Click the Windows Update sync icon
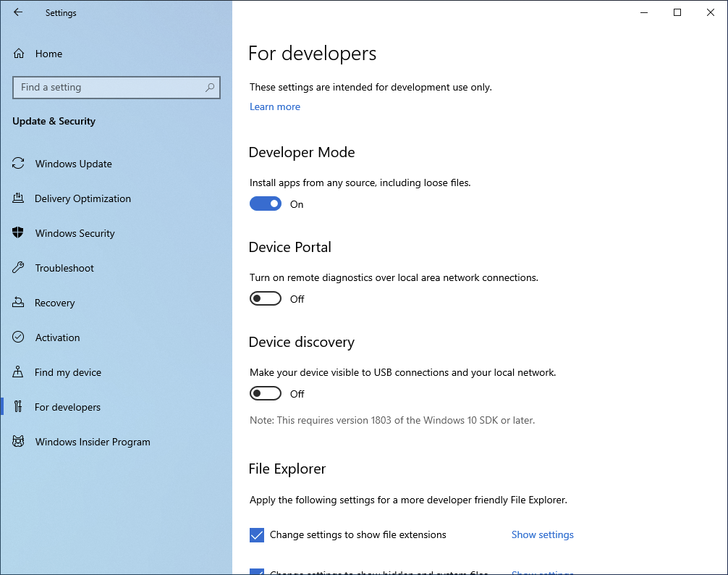Image resolution: width=728 pixels, height=575 pixels. pos(19,164)
